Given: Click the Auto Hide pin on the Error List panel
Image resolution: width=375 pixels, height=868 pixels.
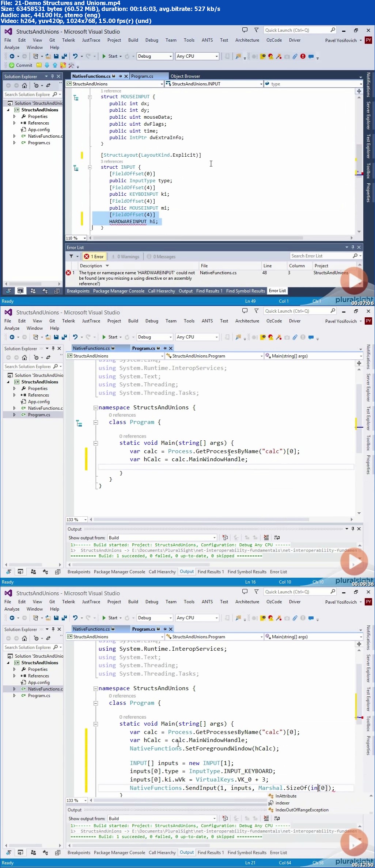Looking at the screenshot, I should coord(353,248).
